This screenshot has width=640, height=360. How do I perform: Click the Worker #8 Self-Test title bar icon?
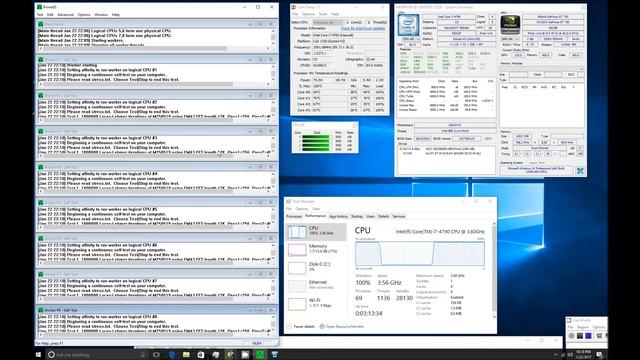(x=40, y=310)
